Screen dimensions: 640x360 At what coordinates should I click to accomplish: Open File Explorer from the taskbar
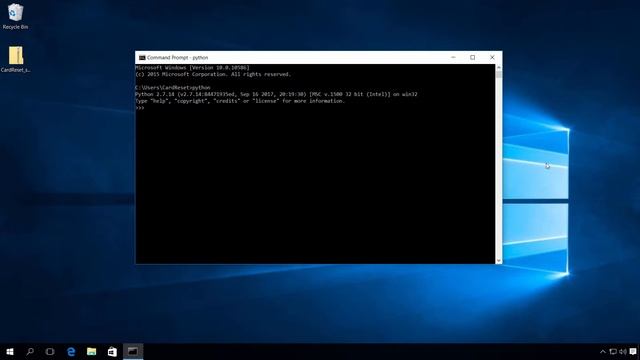coord(91,351)
